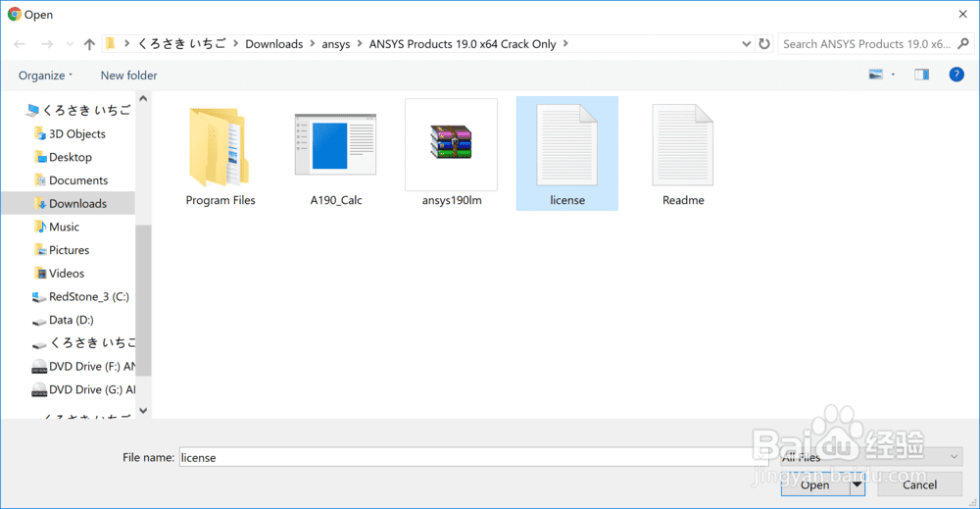Open Videos in the sidebar

tap(67, 274)
